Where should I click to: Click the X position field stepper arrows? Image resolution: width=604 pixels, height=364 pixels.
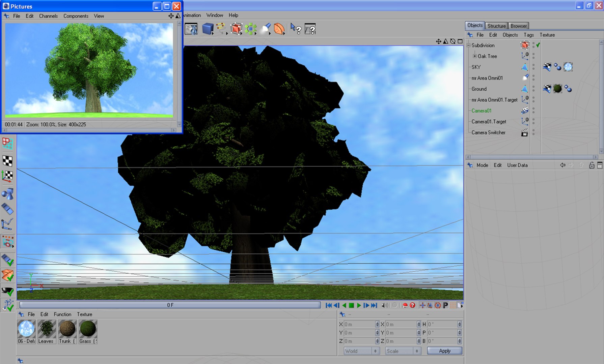(377, 324)
